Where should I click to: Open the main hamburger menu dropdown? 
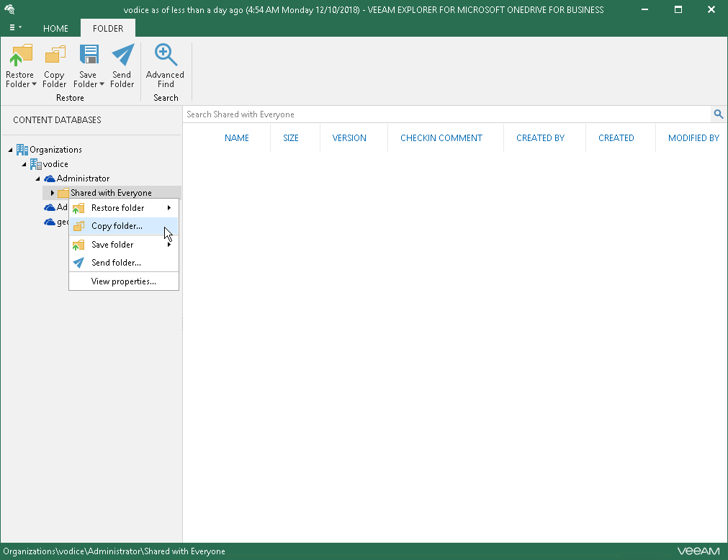pos(15,28)
